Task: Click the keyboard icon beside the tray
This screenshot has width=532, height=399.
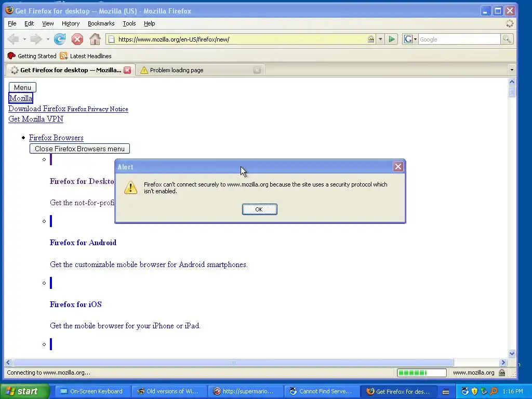Action: click(x=446, y=392)
